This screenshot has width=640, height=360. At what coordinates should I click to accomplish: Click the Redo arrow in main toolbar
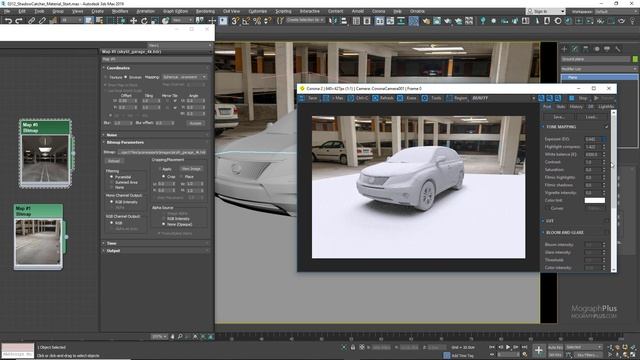click(19, 20)
